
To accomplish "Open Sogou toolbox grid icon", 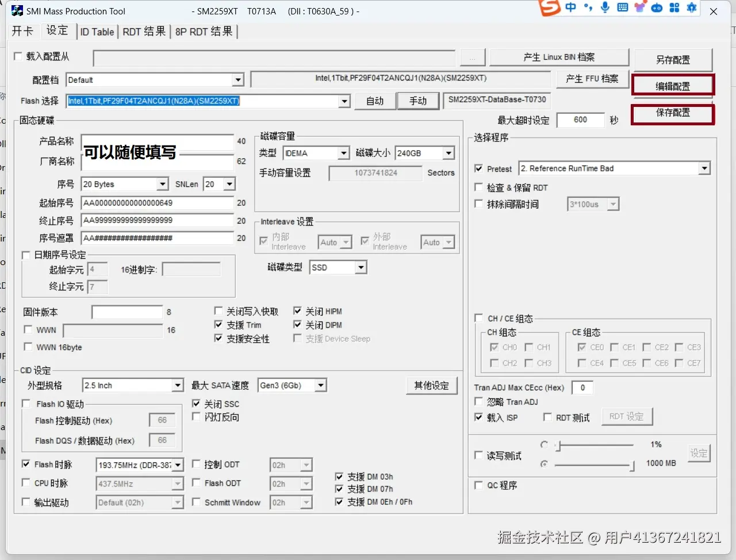I will pyautogui.click(x=674, y=7).
